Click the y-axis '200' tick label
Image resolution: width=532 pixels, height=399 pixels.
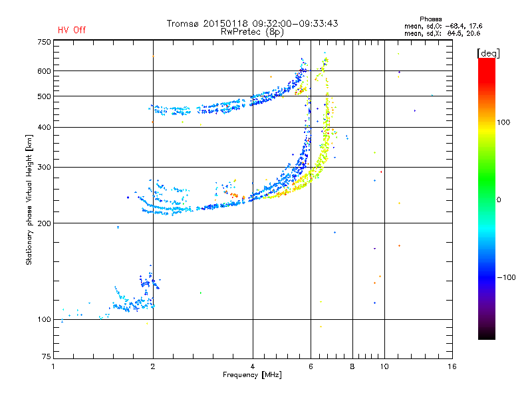[44, 223]
